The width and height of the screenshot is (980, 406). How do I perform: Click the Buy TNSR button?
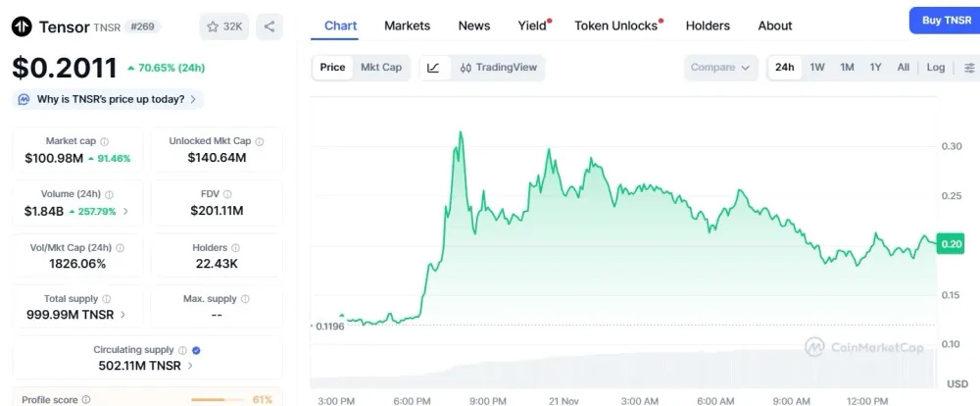click(x=944, y=20)
